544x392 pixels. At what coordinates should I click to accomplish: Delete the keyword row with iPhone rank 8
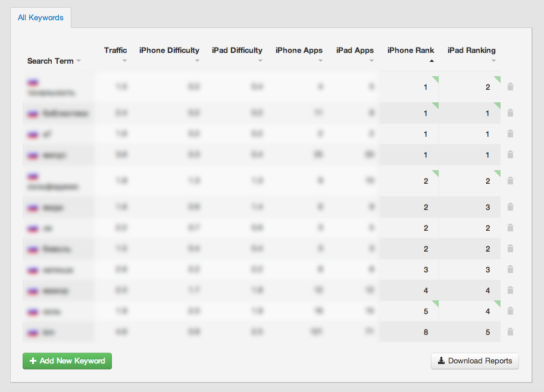click(510, 332)
